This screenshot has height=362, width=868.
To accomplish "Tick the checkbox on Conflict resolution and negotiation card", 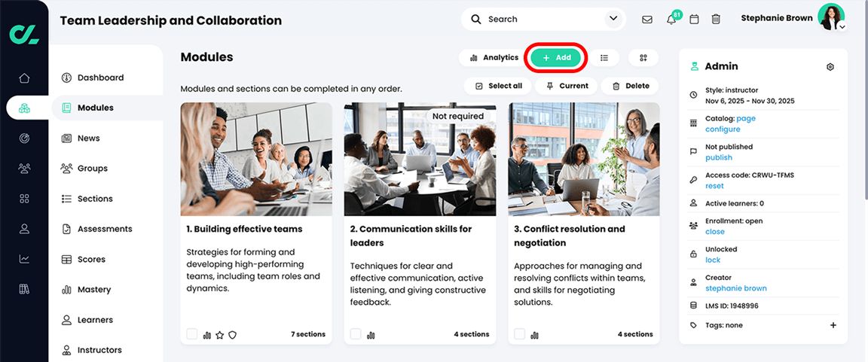I will tap(519, 334).
